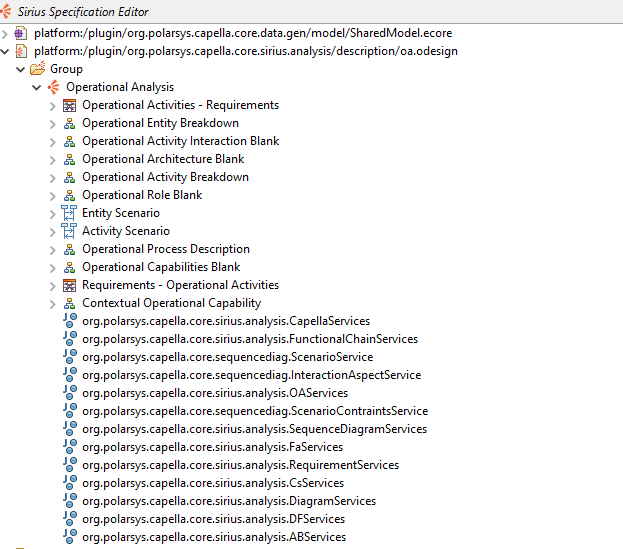Click the diagram icon for Operational Role Blank
This screenshot has width=623, height=549.
(70, 195)
